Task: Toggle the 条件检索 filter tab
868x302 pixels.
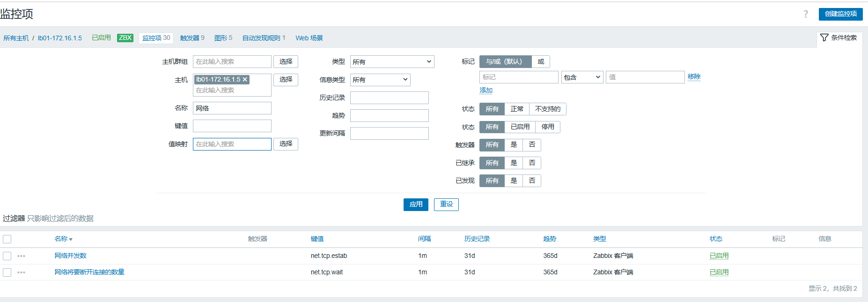Action: 839,38
